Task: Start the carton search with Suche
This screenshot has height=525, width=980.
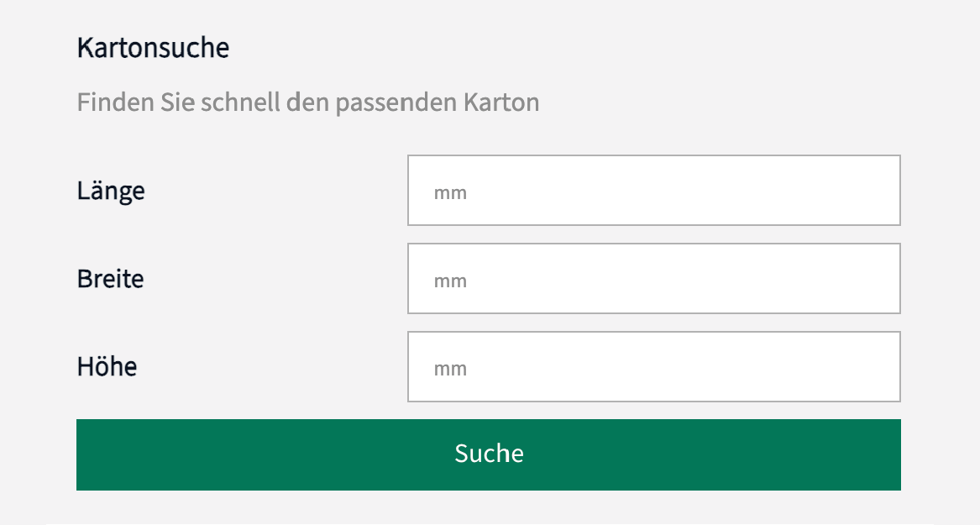Action: pyautogui.click(x=488, y=454)
